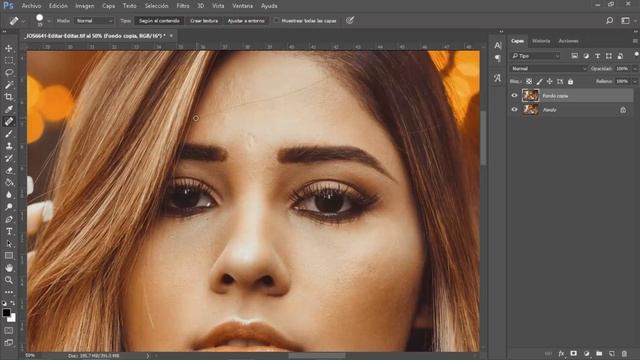Toggle lock transparent pixels

pyautogui.click(x=529, y=82)
